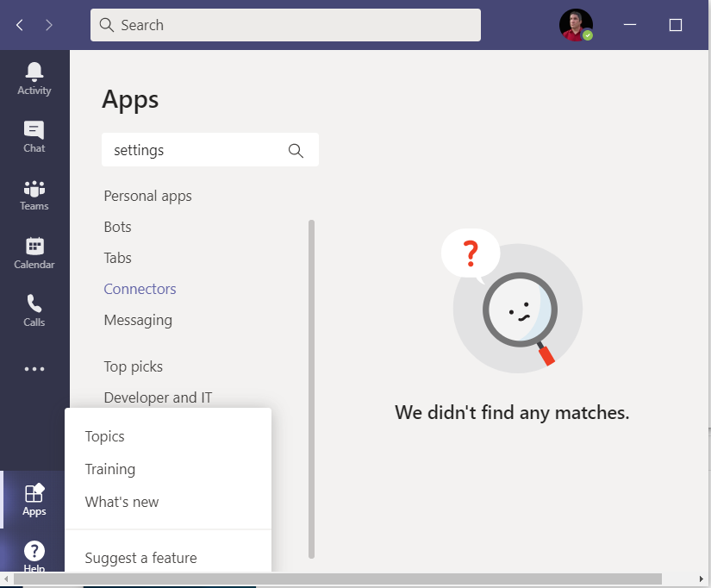
Task: Select the Connectors category
Action: (x=140, y=289)
